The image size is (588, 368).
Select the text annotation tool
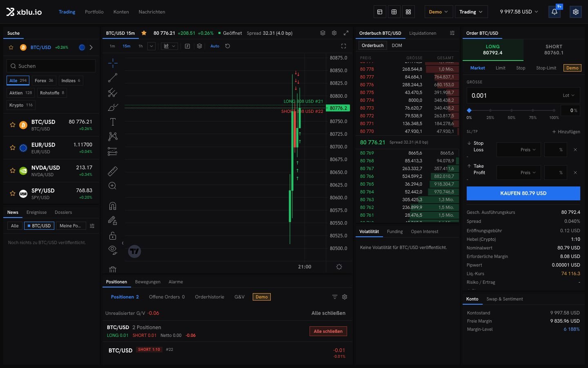pyautogui.click(x=113, y=121)
